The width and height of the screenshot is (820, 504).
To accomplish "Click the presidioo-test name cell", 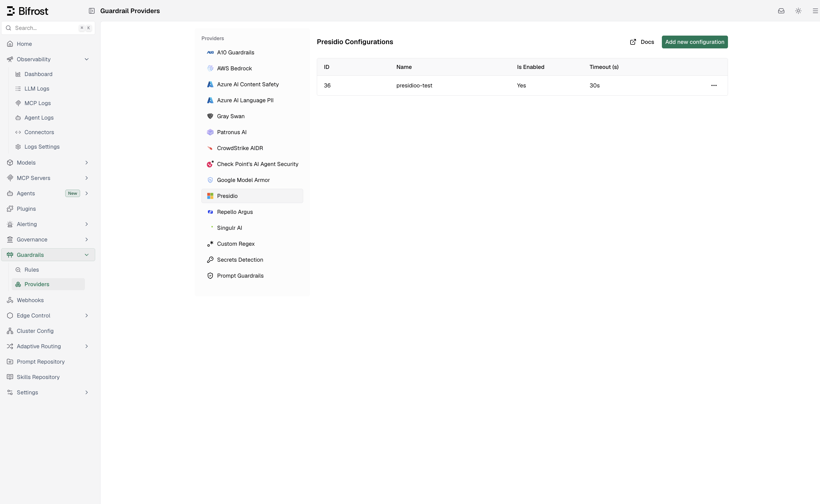I will pyautogui.click(x=414, y=85).
